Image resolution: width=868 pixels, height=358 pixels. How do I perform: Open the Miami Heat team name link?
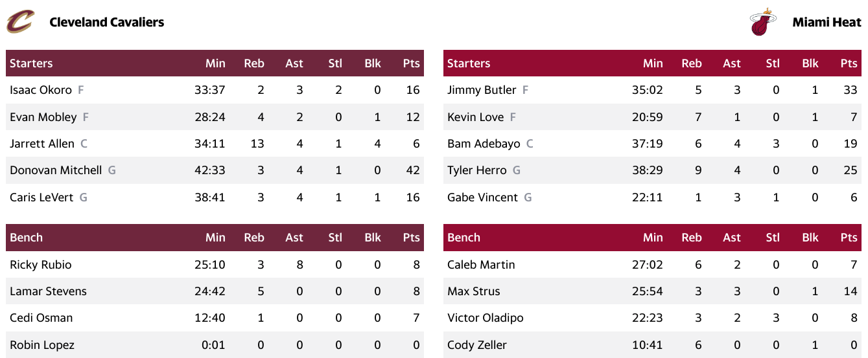[x=827, y=22]
